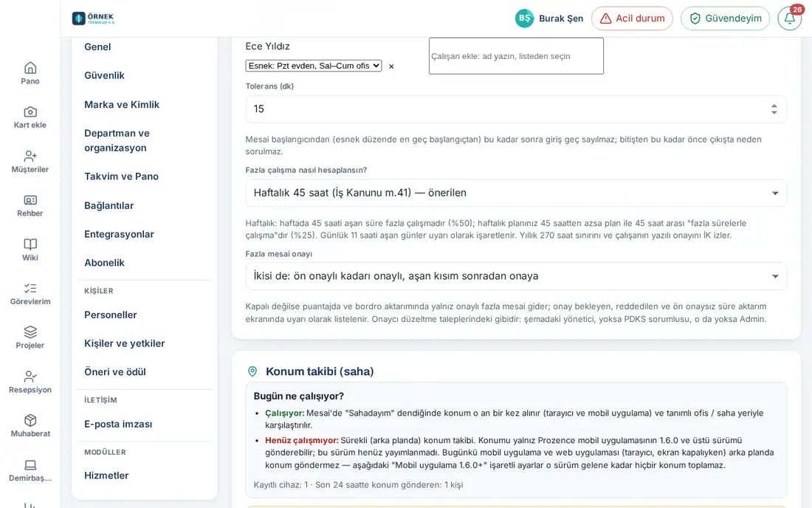812x508 pixels.
Task: Open the Genel settings section
Action: coord(97,47)
